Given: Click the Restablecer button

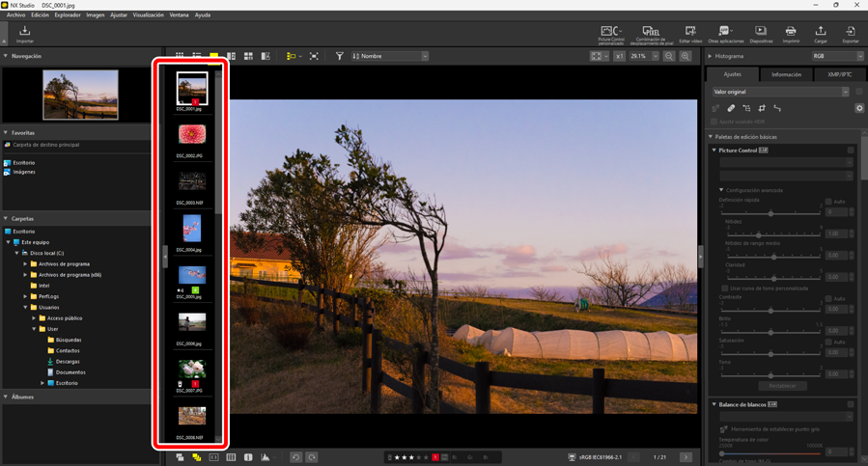Looking at the screenshot, I should pyautogui.click(x=783, y=386).
